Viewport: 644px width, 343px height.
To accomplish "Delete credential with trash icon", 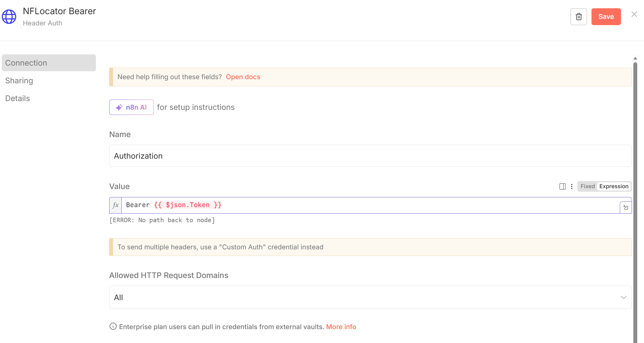I will pyautogui.click(x=578, y=17).
